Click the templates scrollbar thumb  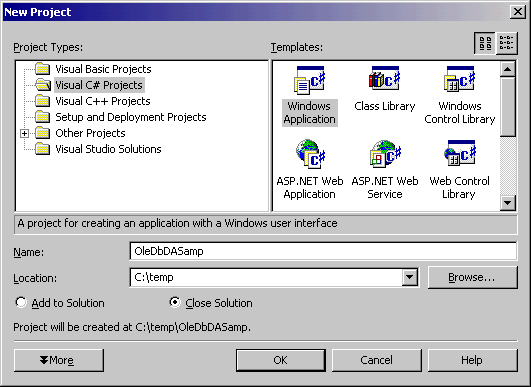(508, 107)
